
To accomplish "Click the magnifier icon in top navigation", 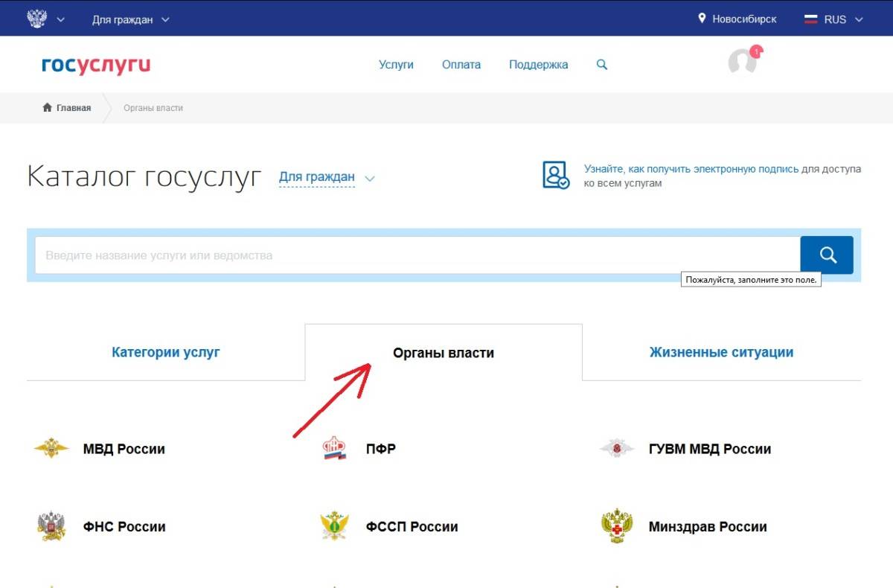I will pos(602,65).
